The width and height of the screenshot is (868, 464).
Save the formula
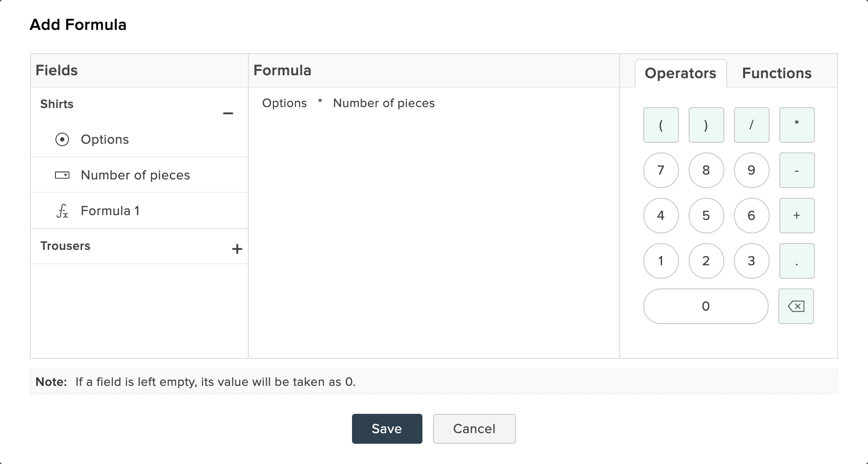point(387,429)
